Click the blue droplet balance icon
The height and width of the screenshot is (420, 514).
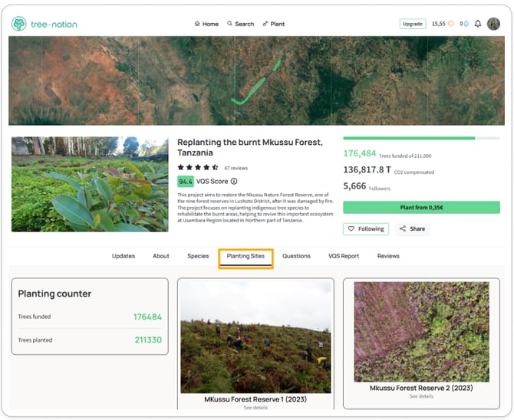point(466,24)
